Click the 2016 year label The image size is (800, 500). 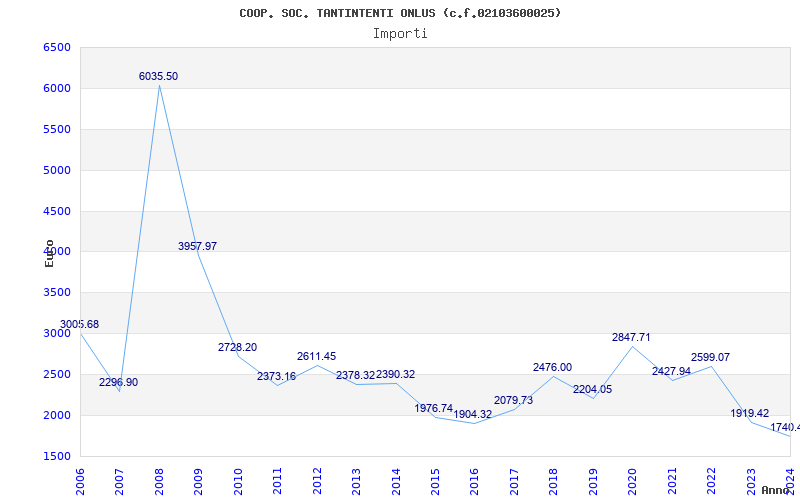click(474, 481)
